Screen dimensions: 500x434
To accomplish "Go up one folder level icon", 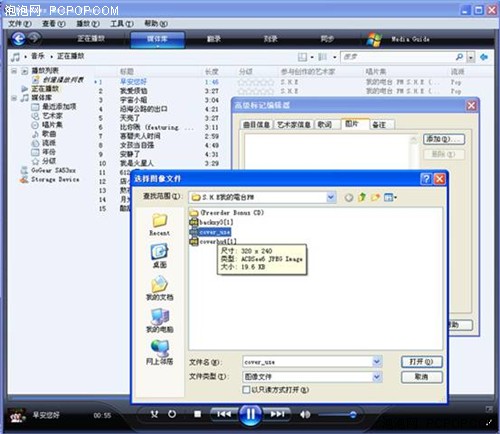I will pyautogui.click(x=362, y=197).
